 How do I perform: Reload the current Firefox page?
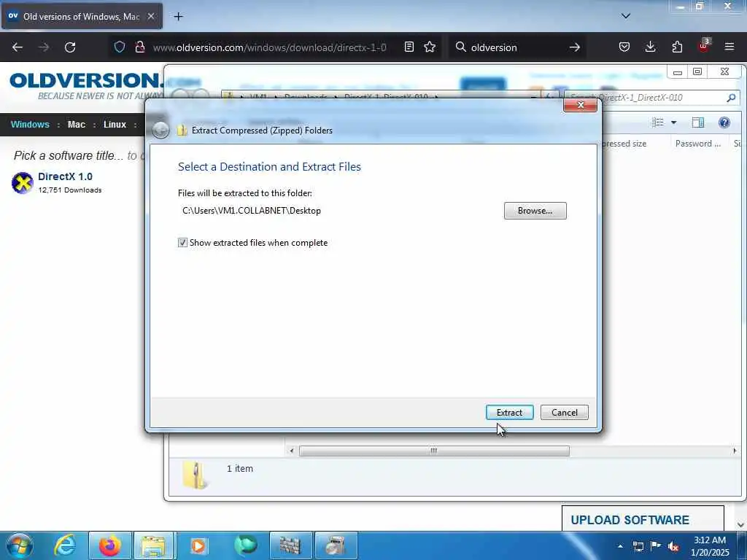[x=70, y=47]
